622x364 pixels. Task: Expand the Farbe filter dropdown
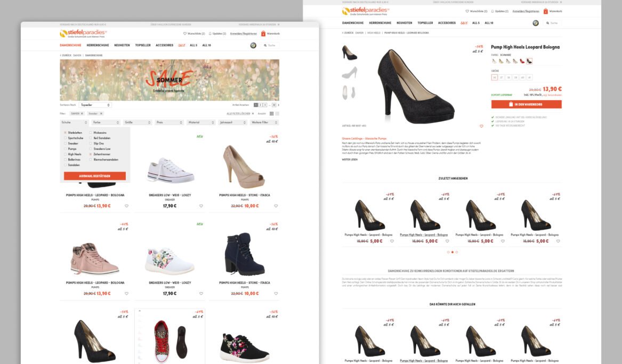tap(106, 123)
